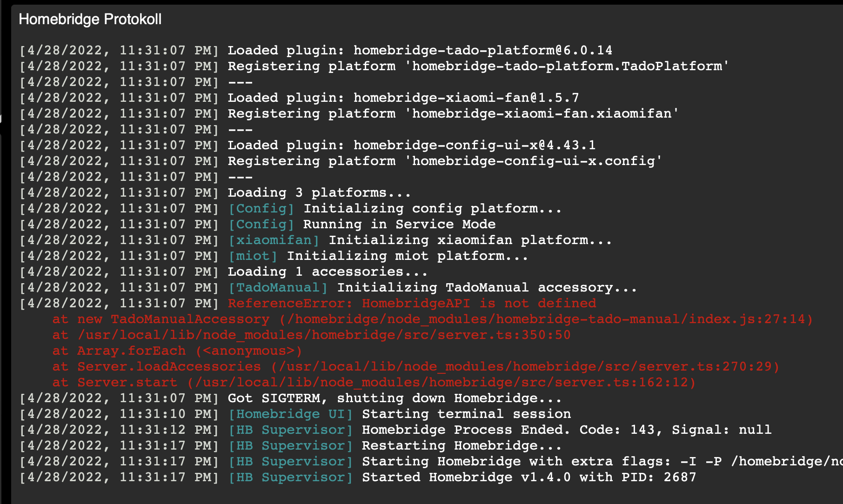Click the Homebridge Protokoll panel title

(90, 19)
